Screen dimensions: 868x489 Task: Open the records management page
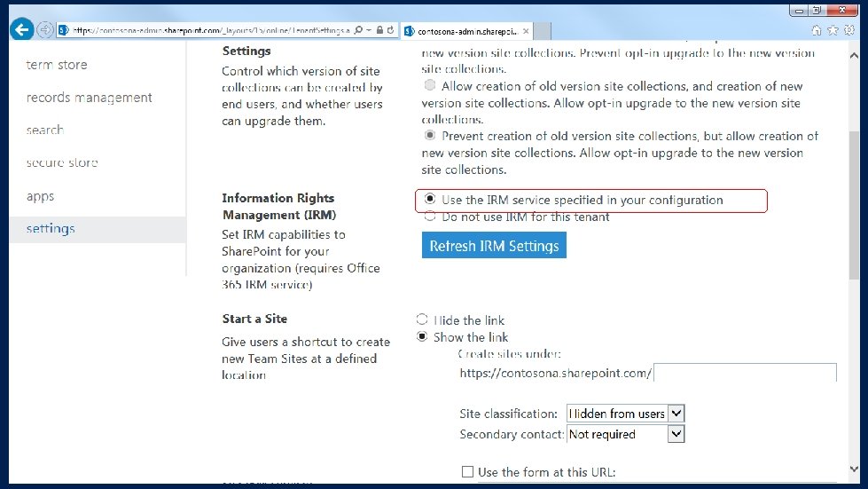pyautogui.click(x=89, y=98)
